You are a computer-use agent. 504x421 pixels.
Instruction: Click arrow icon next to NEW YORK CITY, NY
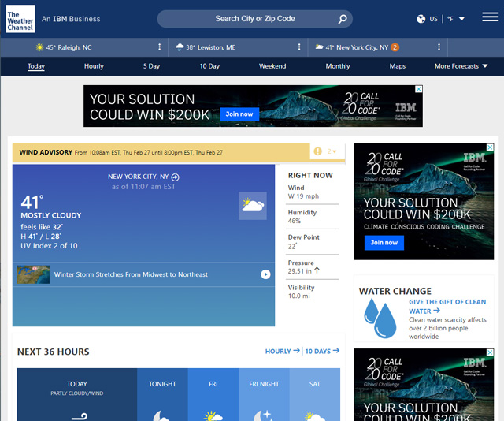[x=175, y=177]
